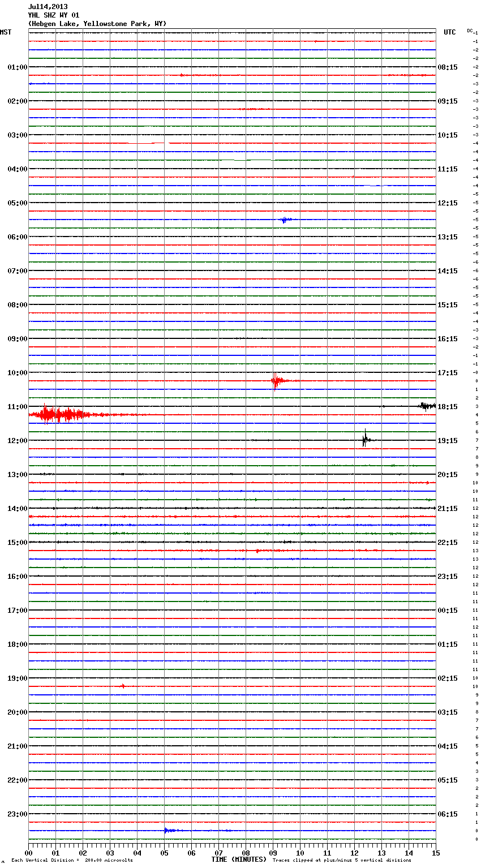Click the minute axis tick label 12

pyautogui.click(x=354, y=853)
